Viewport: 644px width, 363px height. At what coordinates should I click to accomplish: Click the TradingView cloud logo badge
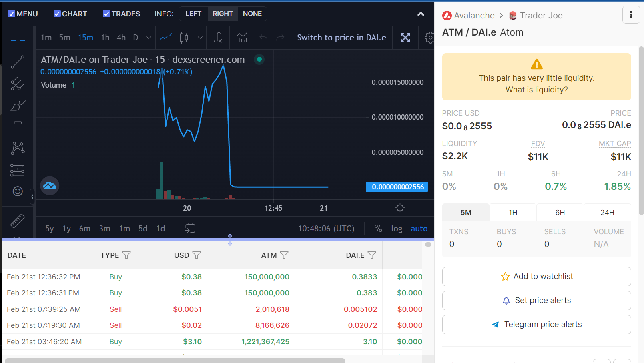point(50,185)
